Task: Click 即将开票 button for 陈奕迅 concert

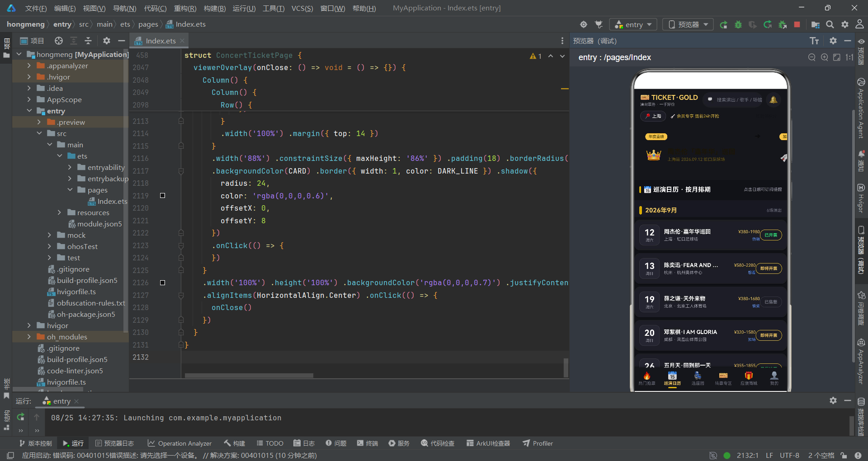Action: pos(769,268)
